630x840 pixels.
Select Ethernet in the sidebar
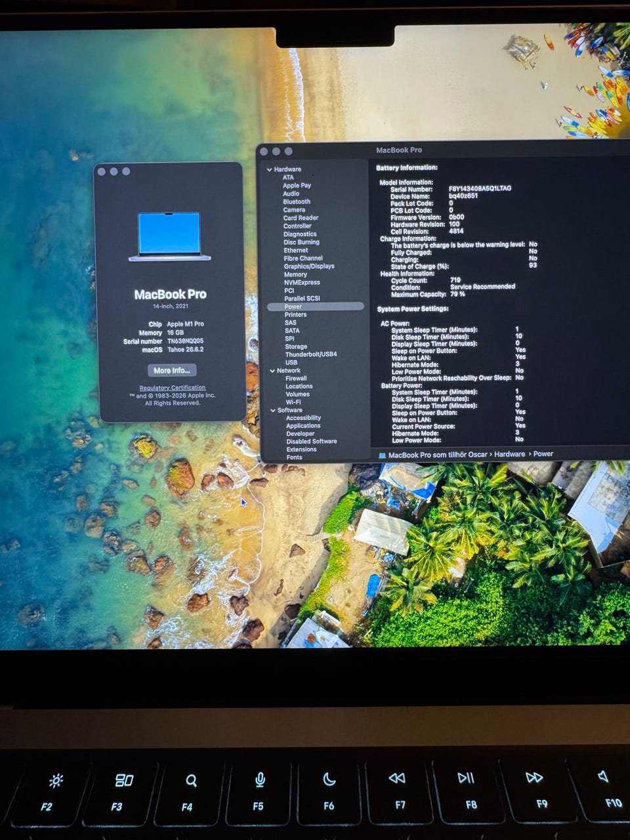point(295,250)
